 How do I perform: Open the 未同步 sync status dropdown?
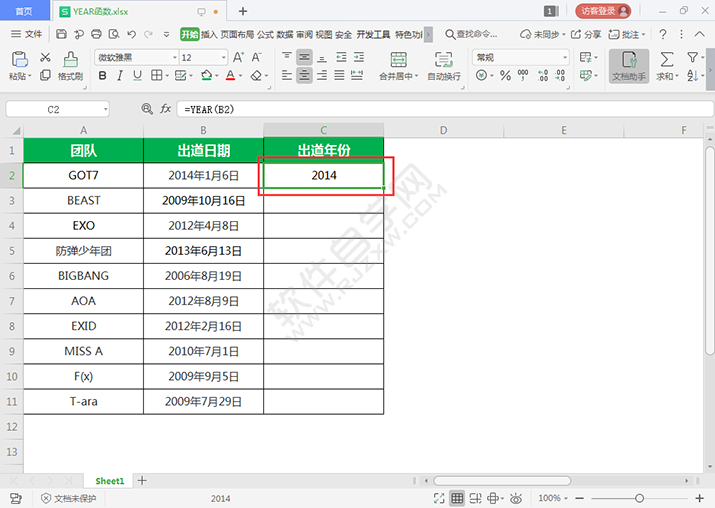coord(543,34)
